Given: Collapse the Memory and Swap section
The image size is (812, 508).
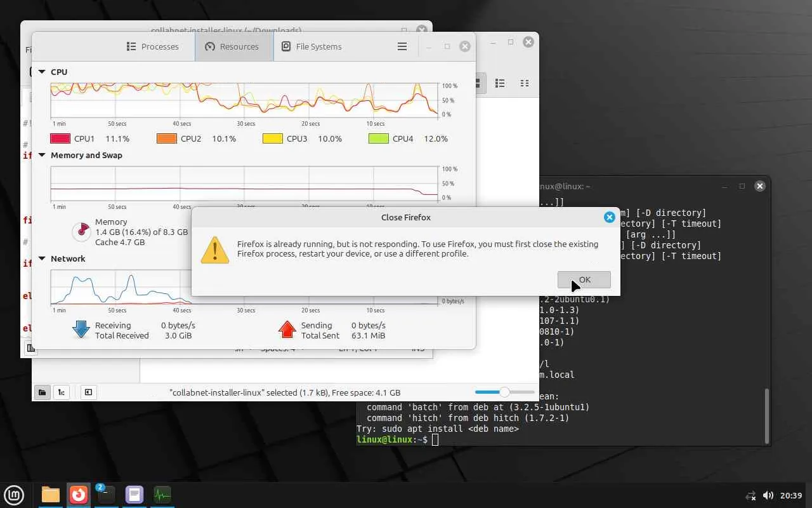Looking at the screenshot, I should [42, 155].
